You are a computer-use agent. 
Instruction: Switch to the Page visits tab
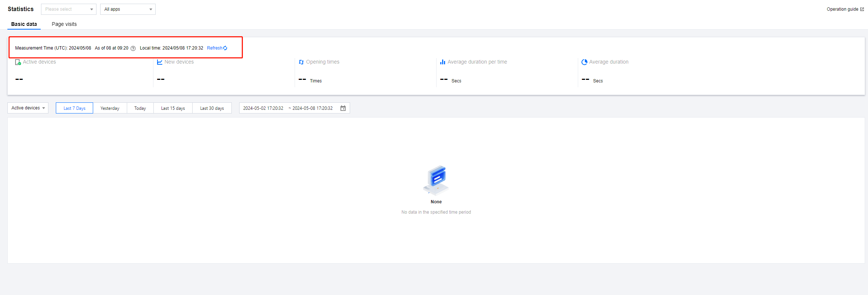click(x=64, y=24)
